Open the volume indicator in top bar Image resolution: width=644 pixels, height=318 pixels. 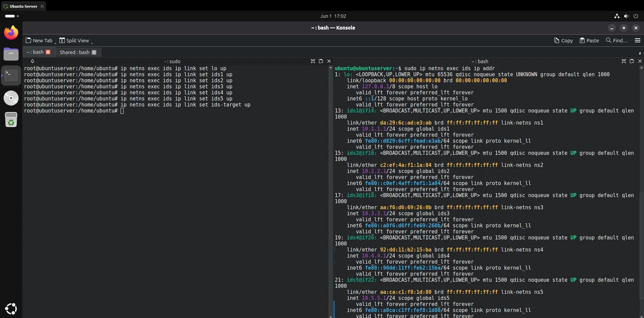tap(626, 16)
